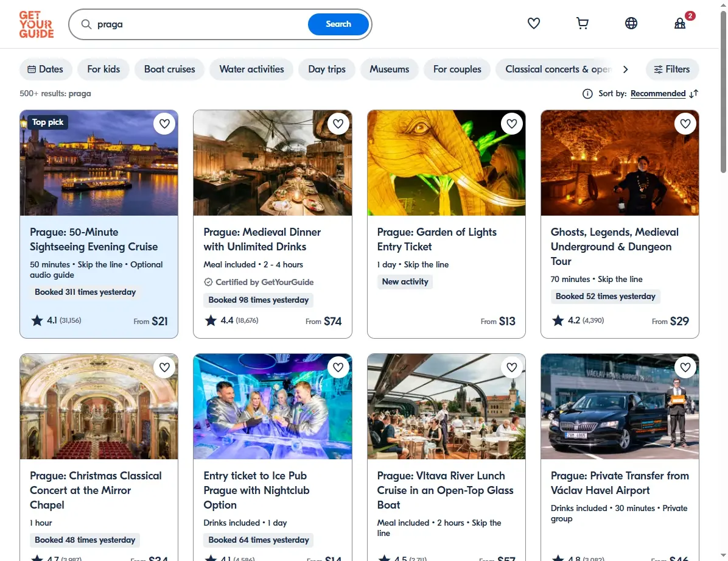This screenshot has width=728, height=561.
Task: Click the info icon beside Sort by
Action: coord(587,94)
